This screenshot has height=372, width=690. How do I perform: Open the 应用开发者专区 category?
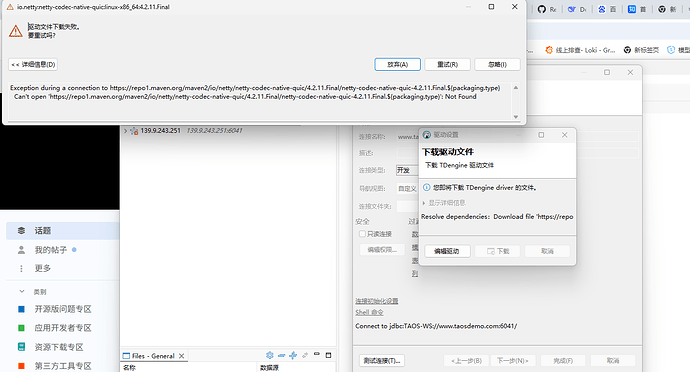63,328
